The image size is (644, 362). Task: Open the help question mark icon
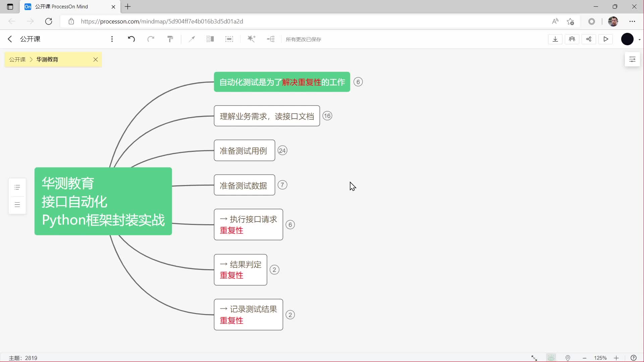634,358
